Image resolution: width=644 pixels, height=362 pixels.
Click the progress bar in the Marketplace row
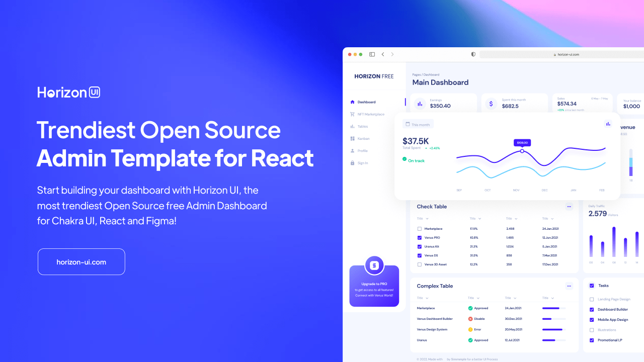click(554, 308)
